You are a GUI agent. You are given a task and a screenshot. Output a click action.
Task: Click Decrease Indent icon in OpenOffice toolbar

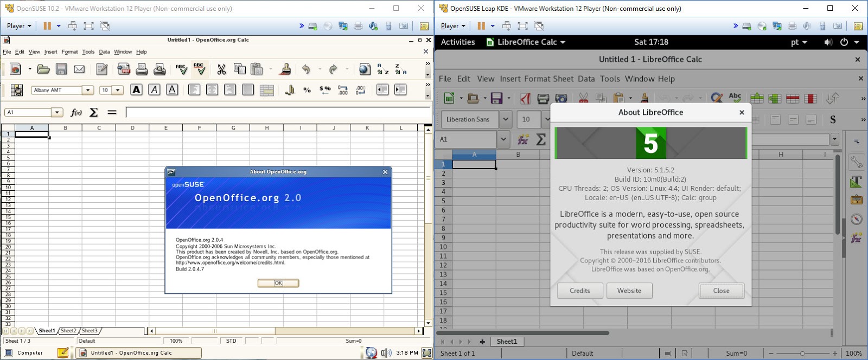pyautogui.click(x=382, y=90)
